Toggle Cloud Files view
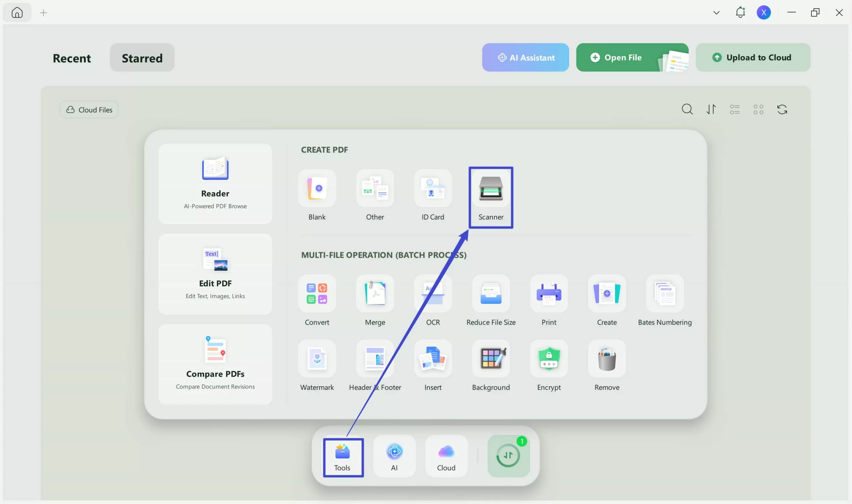Viewport: 852px width, 504px height. (x=89, y=109)
